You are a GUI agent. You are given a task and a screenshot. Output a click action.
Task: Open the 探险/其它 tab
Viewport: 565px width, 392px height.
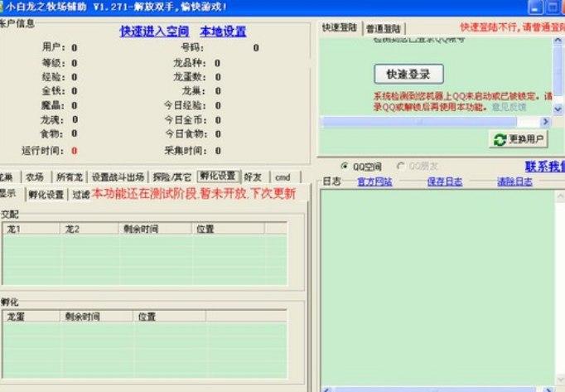(172, 177)
